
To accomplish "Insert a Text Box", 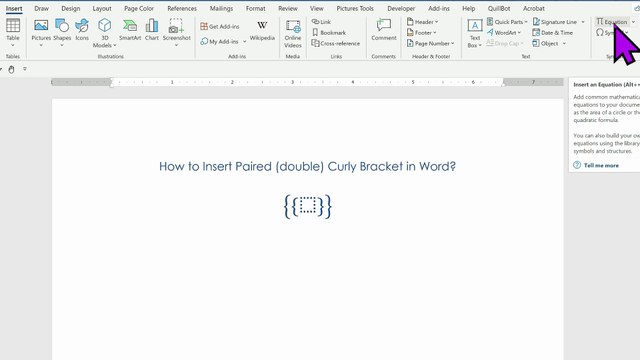I will (x=475, y=33).
